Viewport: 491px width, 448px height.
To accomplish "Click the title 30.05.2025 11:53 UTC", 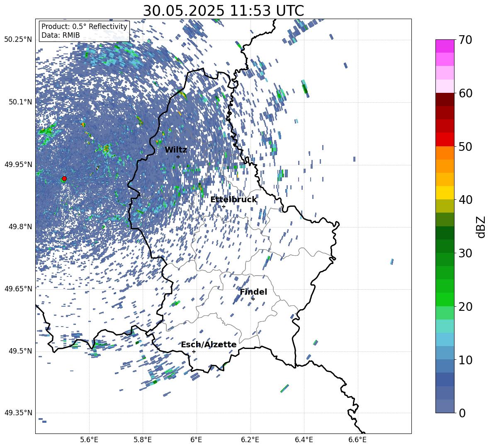I will click(x=223, y=11).
